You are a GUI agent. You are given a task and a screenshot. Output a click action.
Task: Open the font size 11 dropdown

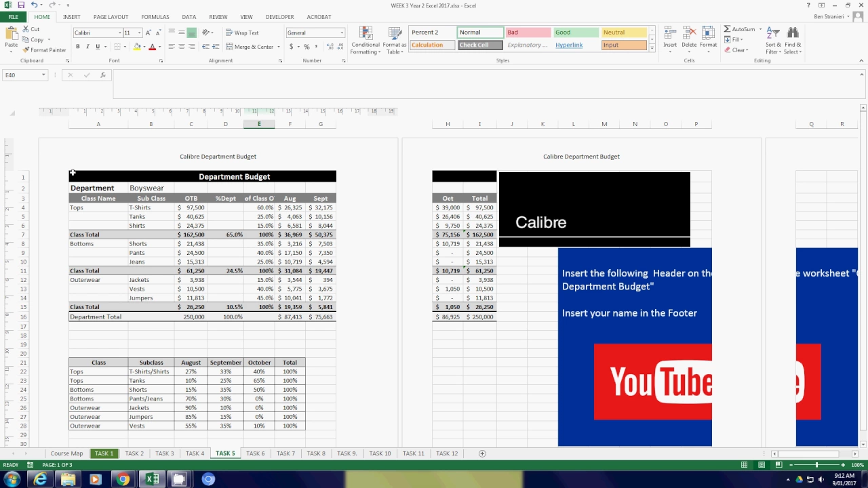click(140, 33)
